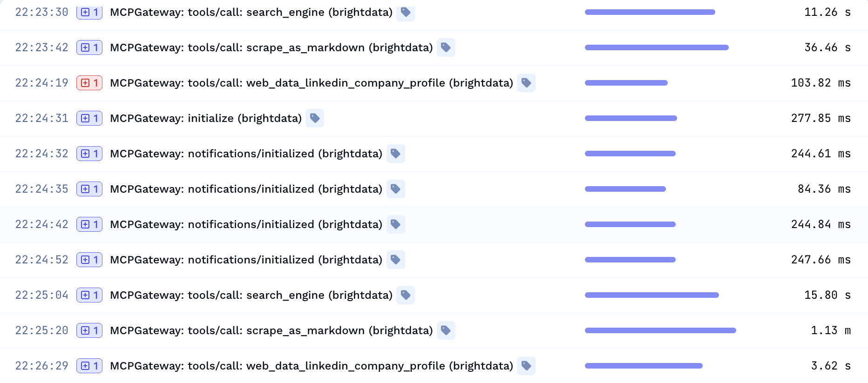868x383 pixels.
Task: Click the 15.80 s duration value
Action: click(x=827, y=295)
